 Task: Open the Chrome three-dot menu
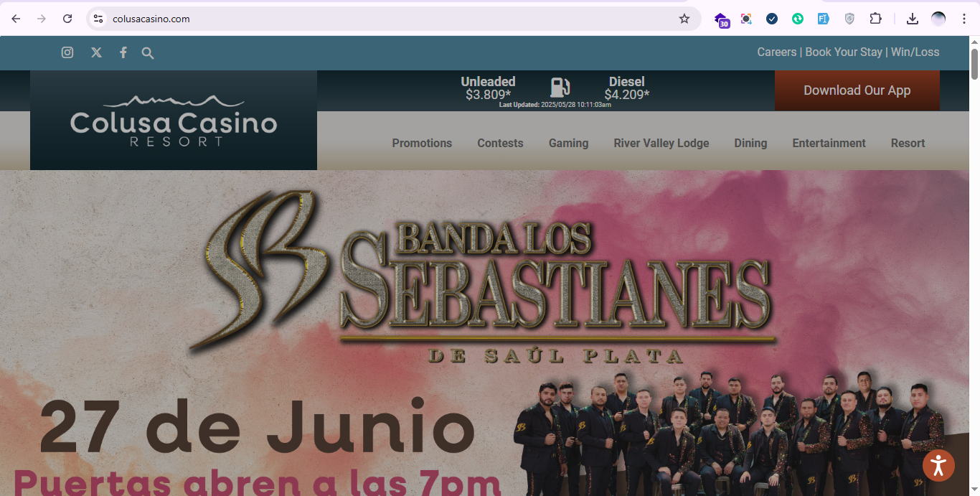[x=964, y=19]
